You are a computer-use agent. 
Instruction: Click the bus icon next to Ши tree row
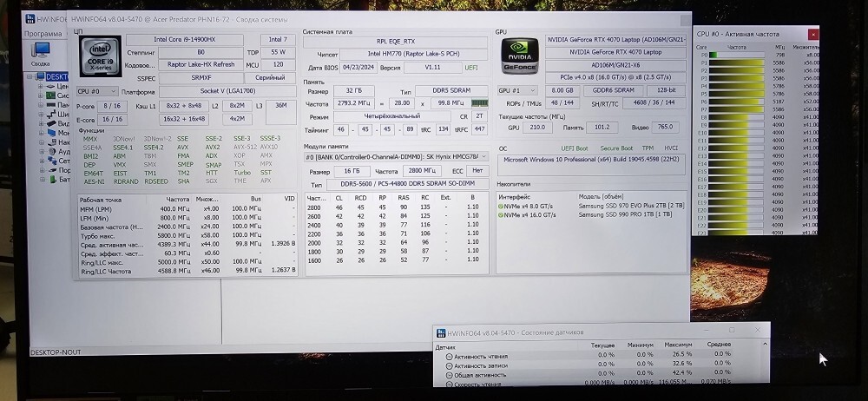[x=51, y=114]
